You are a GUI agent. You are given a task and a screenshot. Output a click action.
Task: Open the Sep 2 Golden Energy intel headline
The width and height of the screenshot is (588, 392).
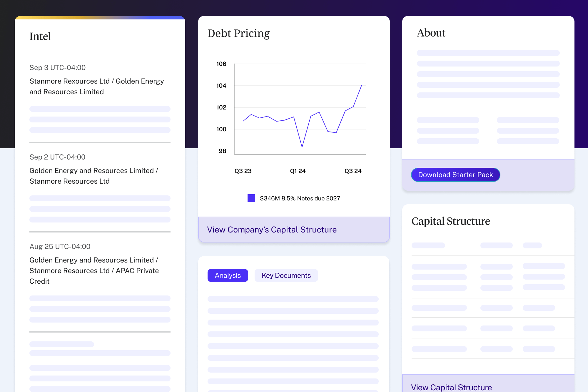click(x=93, y=176)
